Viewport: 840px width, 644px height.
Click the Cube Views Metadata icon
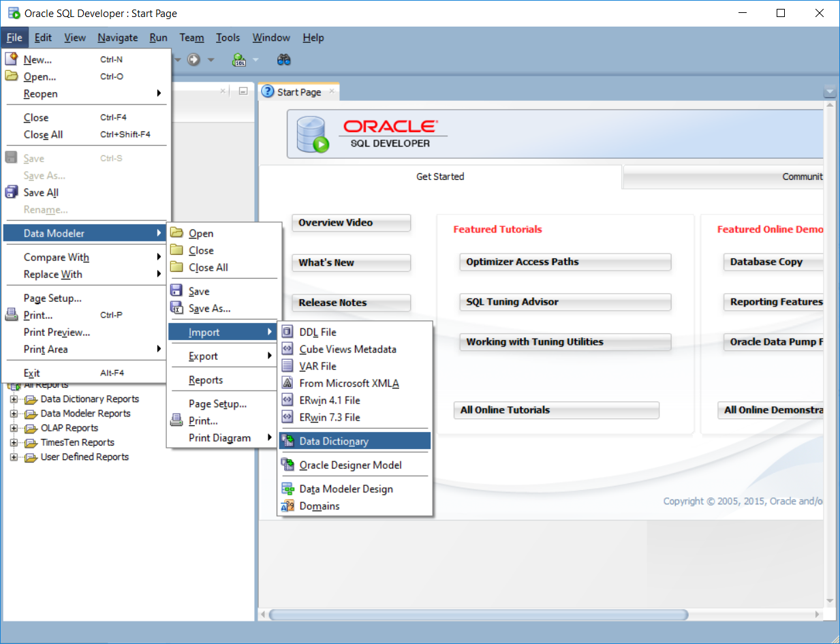click(287, 349)
